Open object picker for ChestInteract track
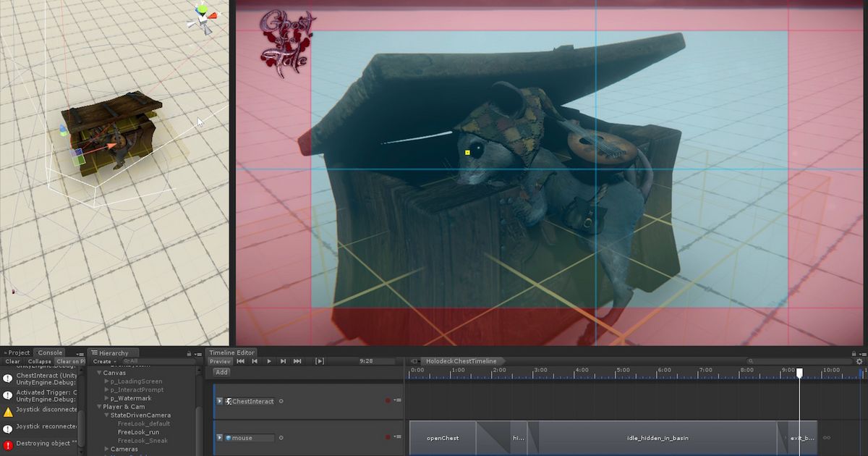This screenshot has width=868, height=456. 281,401
